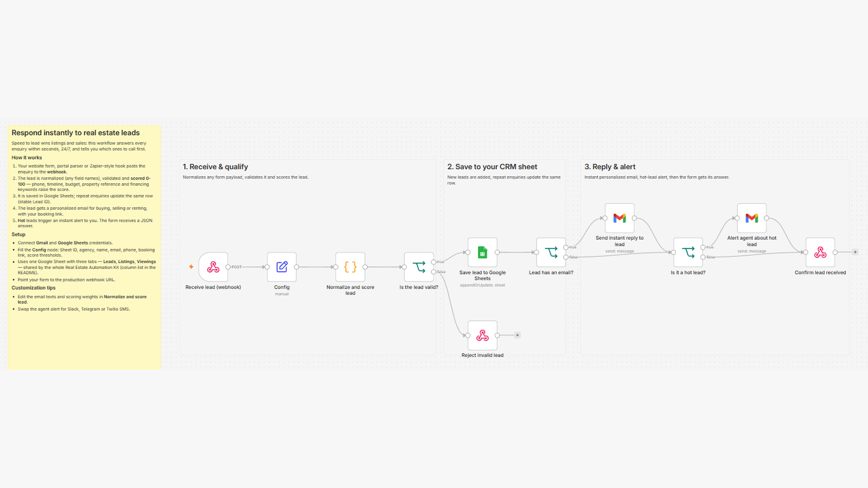Select the '3. Reply & alert' section heading
Image resolution: width=868 pixels, height=488 pixels.
pyautogui.click(x=610, y=167)
